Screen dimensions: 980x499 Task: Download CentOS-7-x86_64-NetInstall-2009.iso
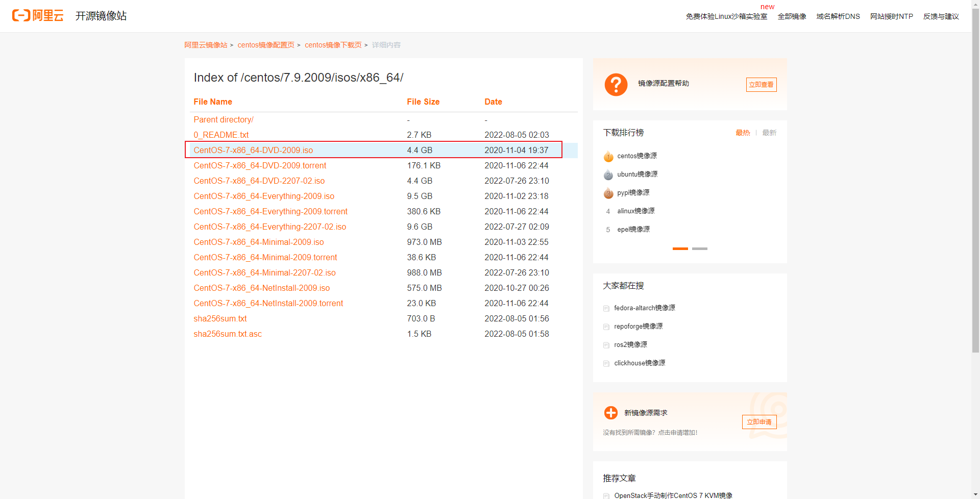pyautogui.click(x=262, y=288)
